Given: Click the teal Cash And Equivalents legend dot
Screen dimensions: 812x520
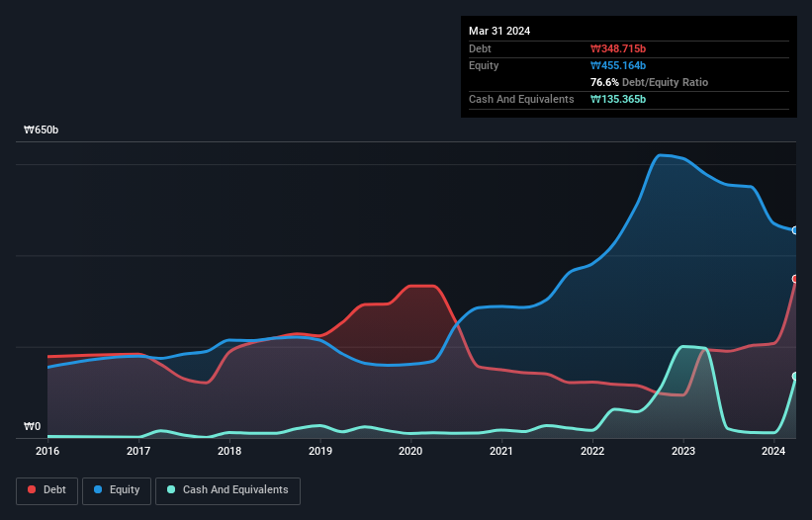Looking at the screenshot, I should (x=171, y=489).
